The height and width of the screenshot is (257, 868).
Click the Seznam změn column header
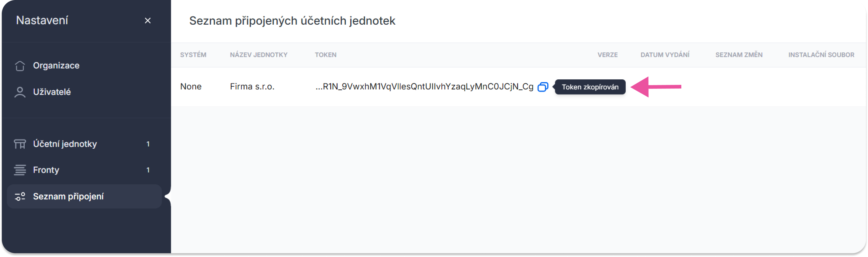tap(739, 55)
